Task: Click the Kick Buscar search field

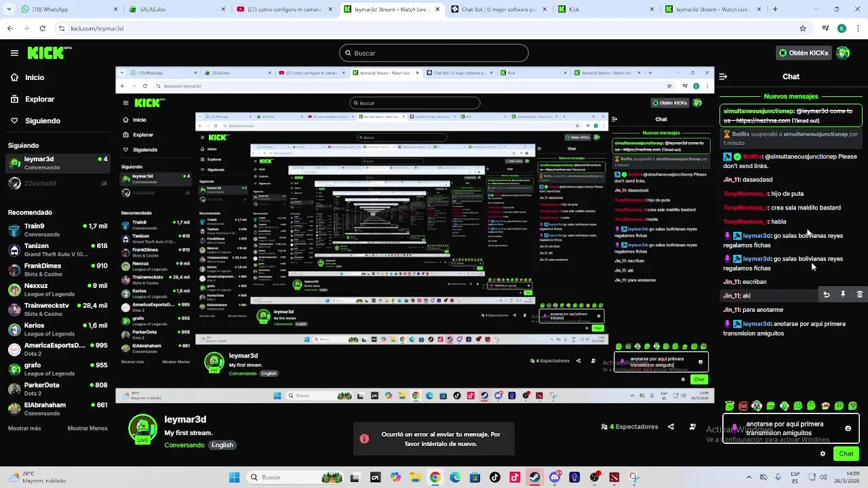Action: click(x=434, y=53)
